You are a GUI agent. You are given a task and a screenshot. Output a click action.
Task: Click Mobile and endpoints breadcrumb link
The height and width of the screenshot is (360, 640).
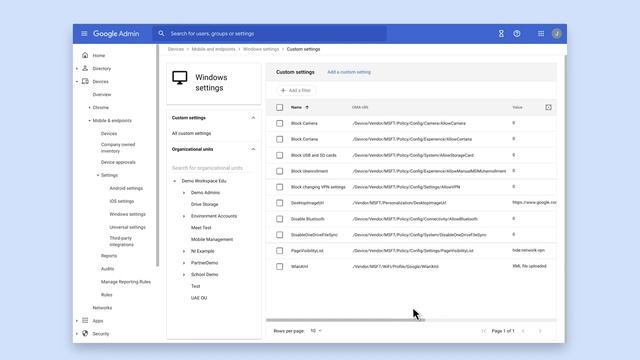pyautogui.click(x=213, y=49)
